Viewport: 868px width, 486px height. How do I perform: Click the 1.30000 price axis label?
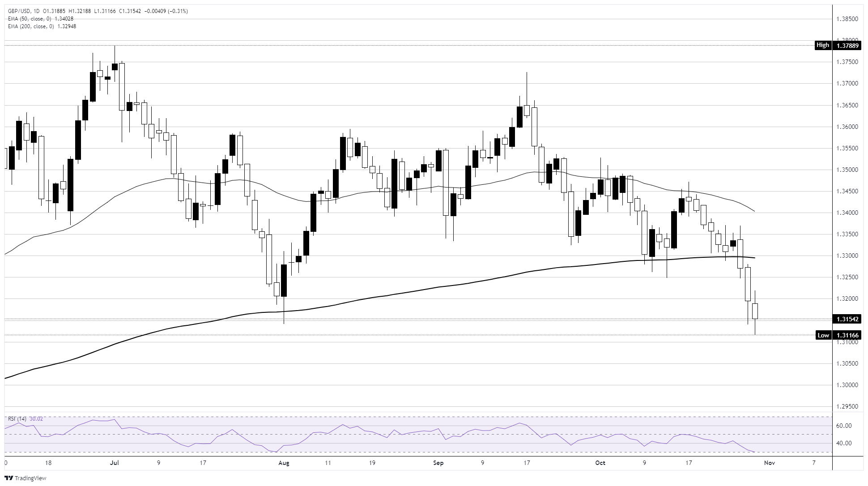[847, 385]
